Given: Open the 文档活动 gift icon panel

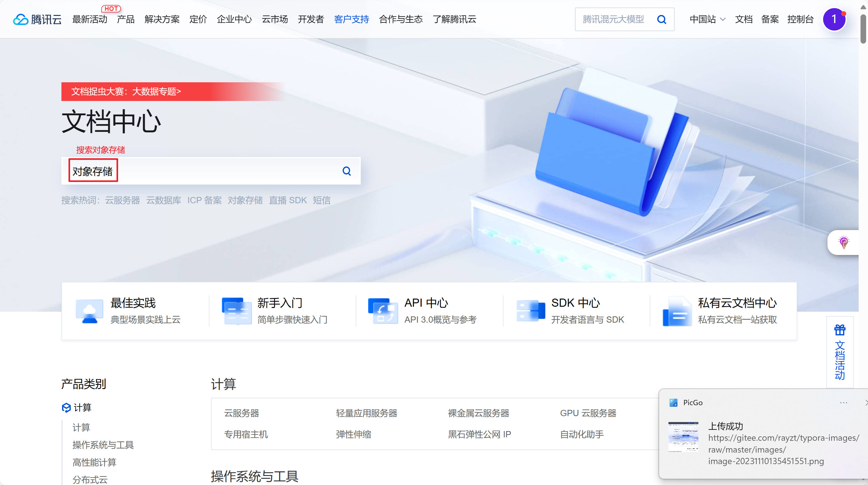Looking at the screenshot, I should pyautogui.click(x=839, y=330).
